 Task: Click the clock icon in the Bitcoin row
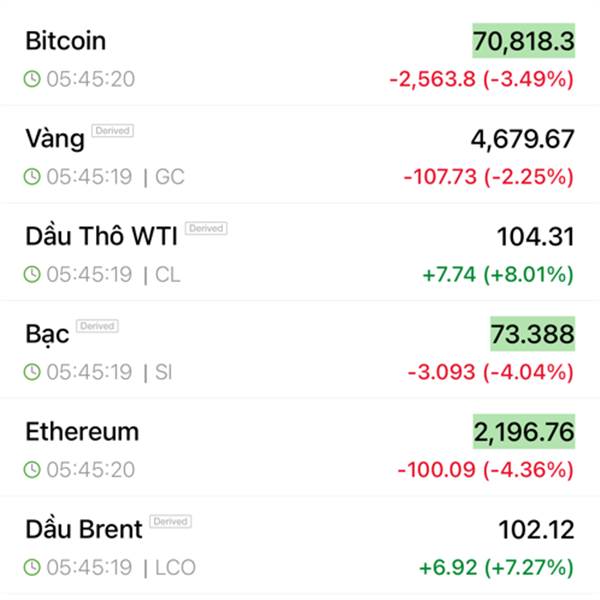click(x=33, y=79)
